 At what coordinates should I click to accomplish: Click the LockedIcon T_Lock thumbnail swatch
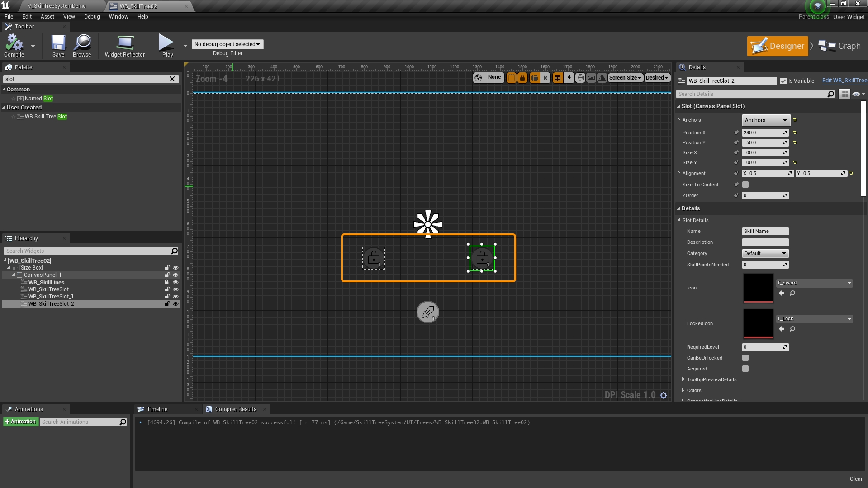[x=758, y=323]
